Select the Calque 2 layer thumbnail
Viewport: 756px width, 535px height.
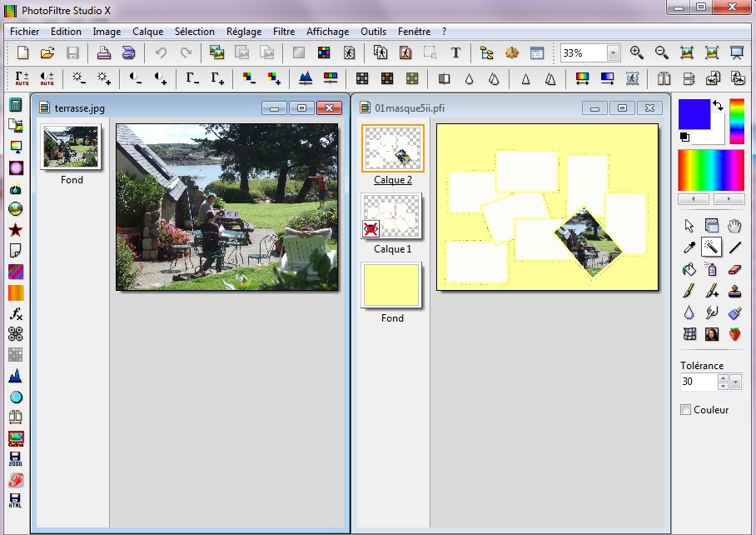pyautogui.click(x=393, y=148)
